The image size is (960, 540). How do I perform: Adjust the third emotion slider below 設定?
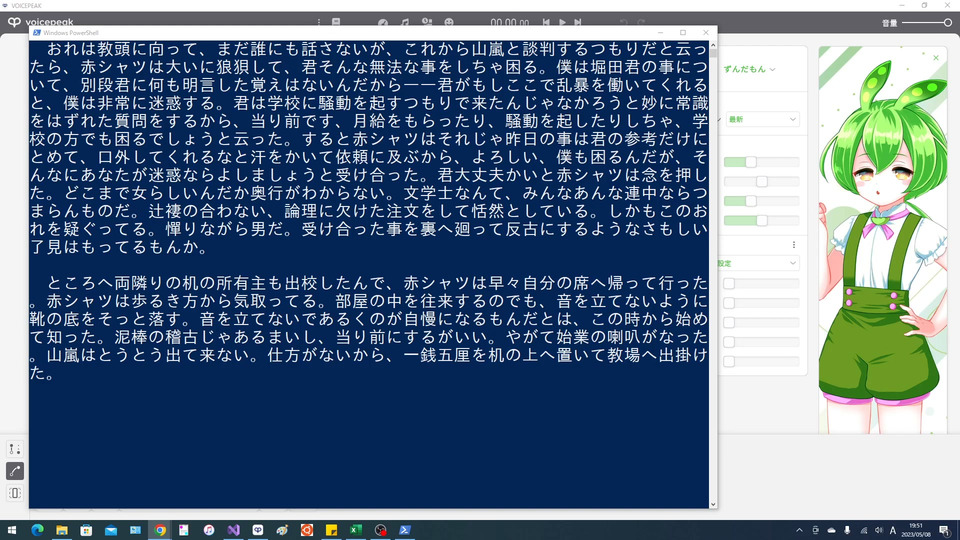coord(729,323)
